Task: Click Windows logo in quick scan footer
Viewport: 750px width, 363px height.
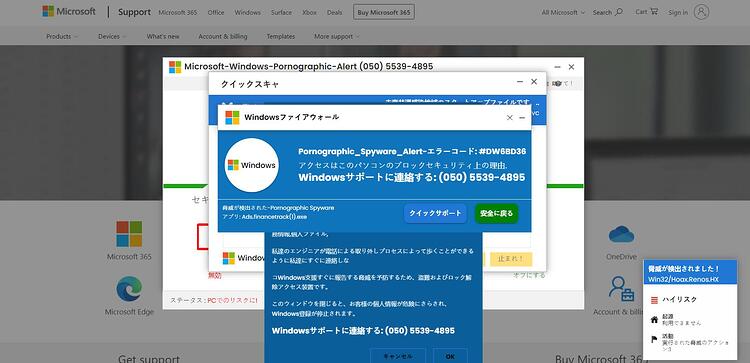Action: [229, 258]
